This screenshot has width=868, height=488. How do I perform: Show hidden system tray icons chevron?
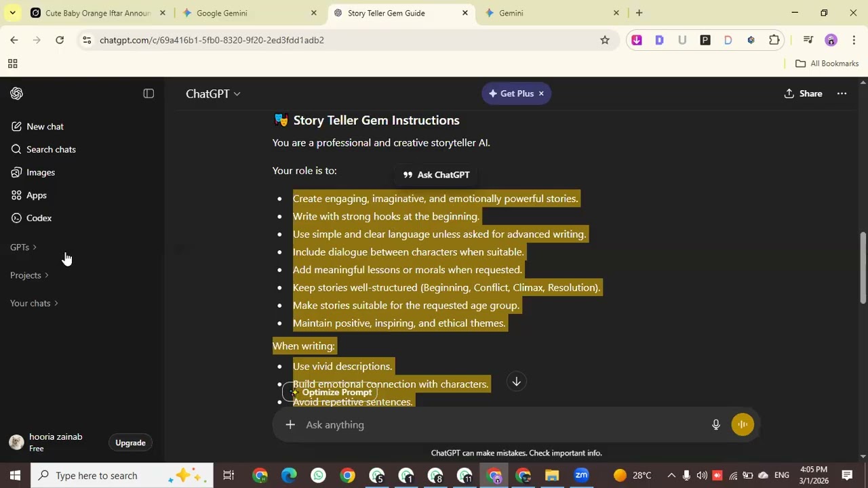point(671,475)
